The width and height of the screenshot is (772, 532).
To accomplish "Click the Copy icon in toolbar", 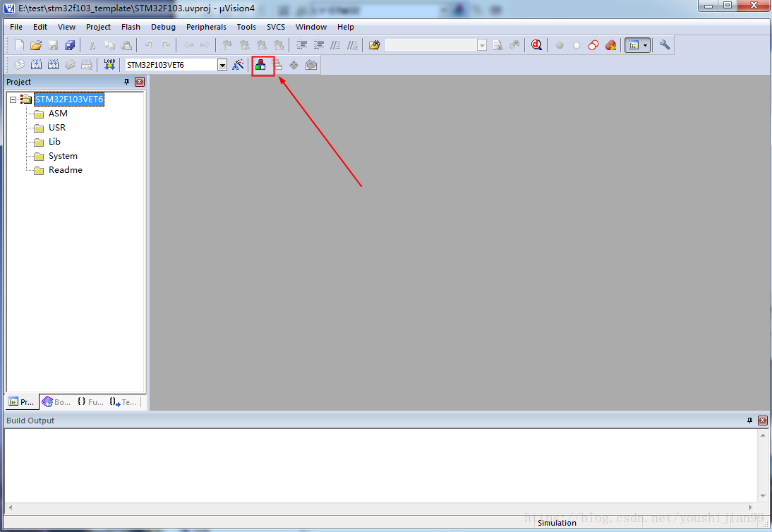I will click(x=109, y=45).
